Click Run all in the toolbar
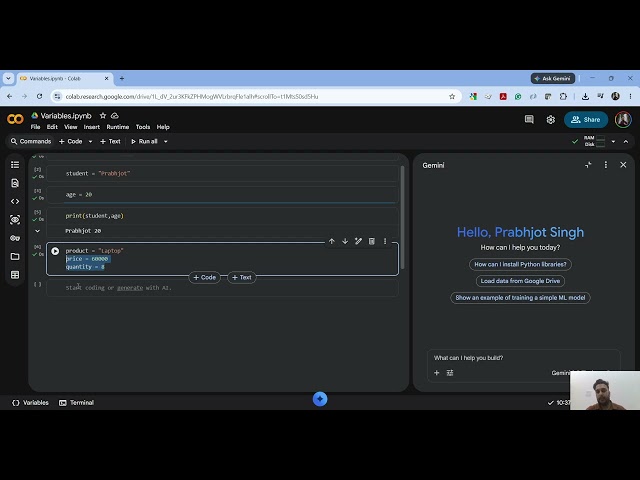Image resolution: width=640 pixels, height=480 pixels. (x=144, y=142)
